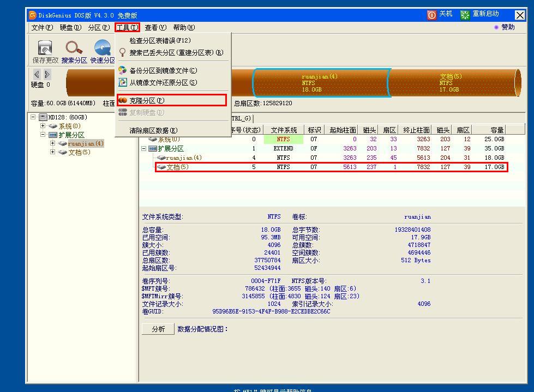Click the 文件系统 column header
Screen dimensions: 534x392
tap(284, 130)
